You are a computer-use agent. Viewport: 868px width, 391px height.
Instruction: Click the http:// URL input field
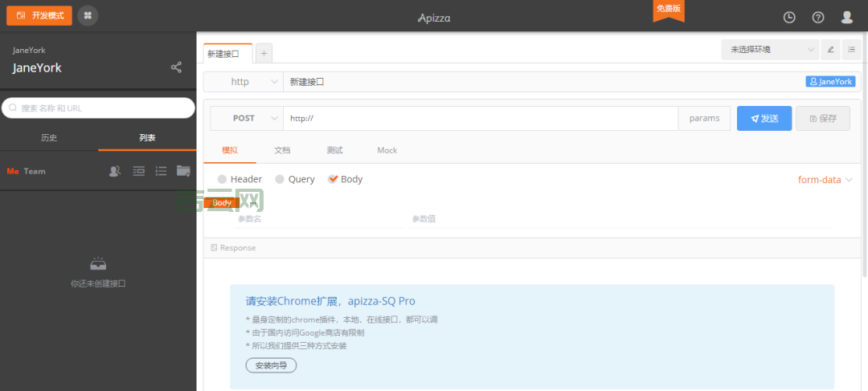tap(481, 118)
